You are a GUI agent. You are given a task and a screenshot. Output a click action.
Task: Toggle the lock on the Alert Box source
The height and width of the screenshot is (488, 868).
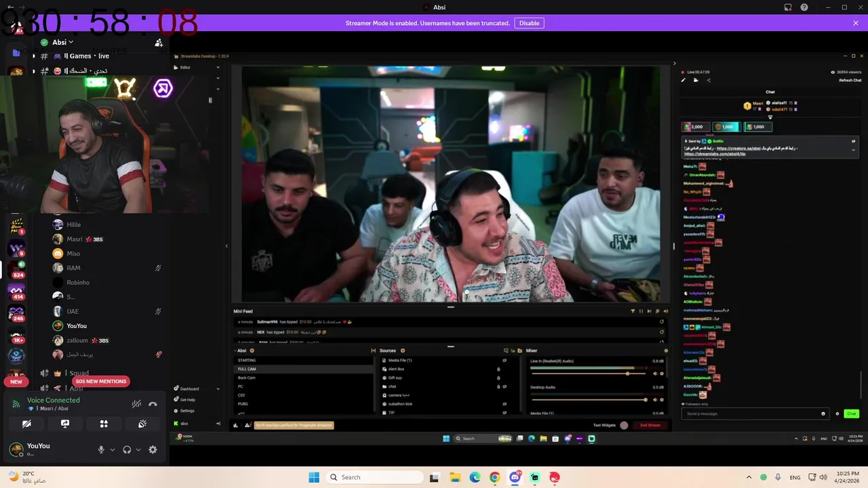pos(498,369)
